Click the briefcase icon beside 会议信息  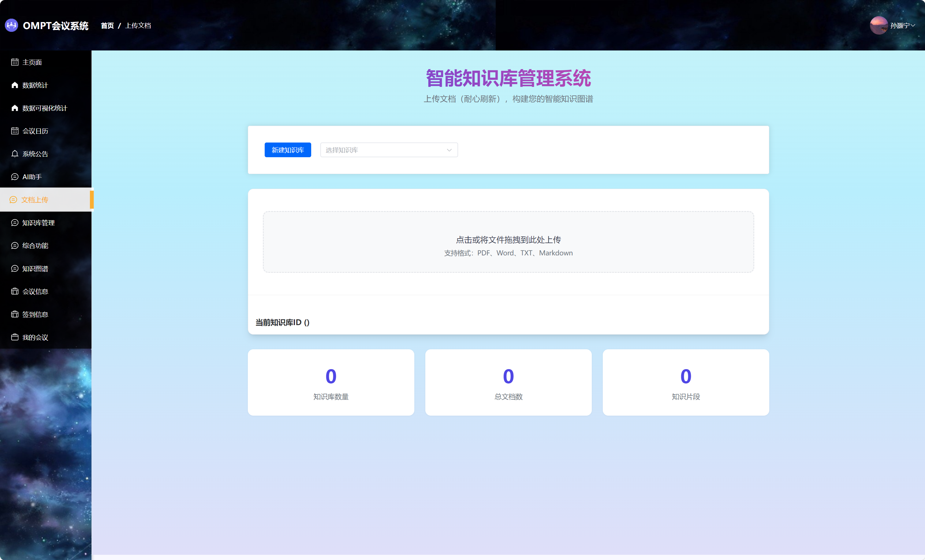15,291
